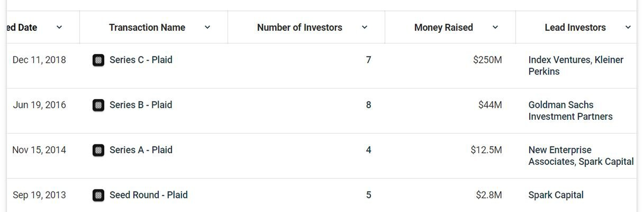Click the New Enterprise Associates, Spark Capital link
The image size is (644, 212).
581,156
